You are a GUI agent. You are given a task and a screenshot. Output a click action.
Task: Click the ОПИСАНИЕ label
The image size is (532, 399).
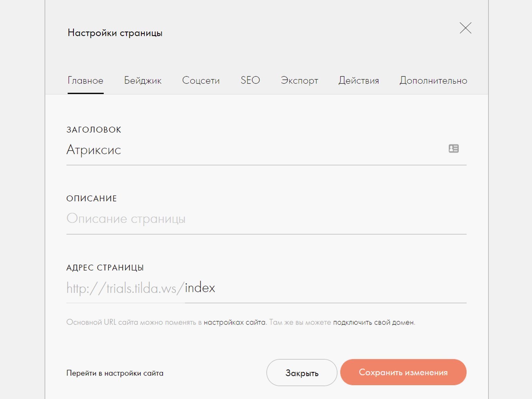click(x=92, y=198)
